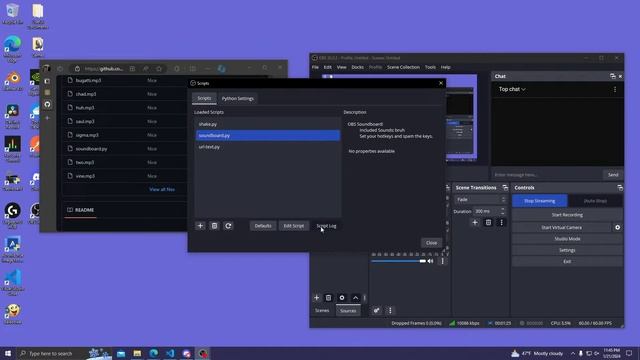
Task: Select the README tab on GitHub
Action: click(x=81, y=210)
